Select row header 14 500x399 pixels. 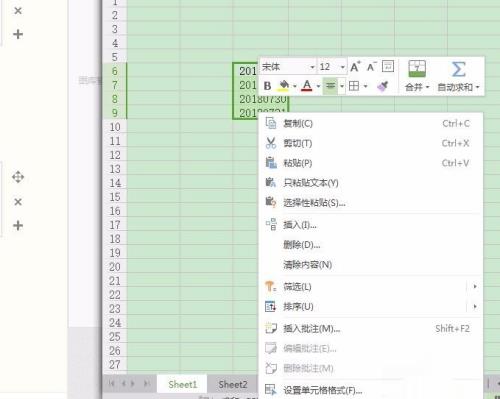pos(115,183)
